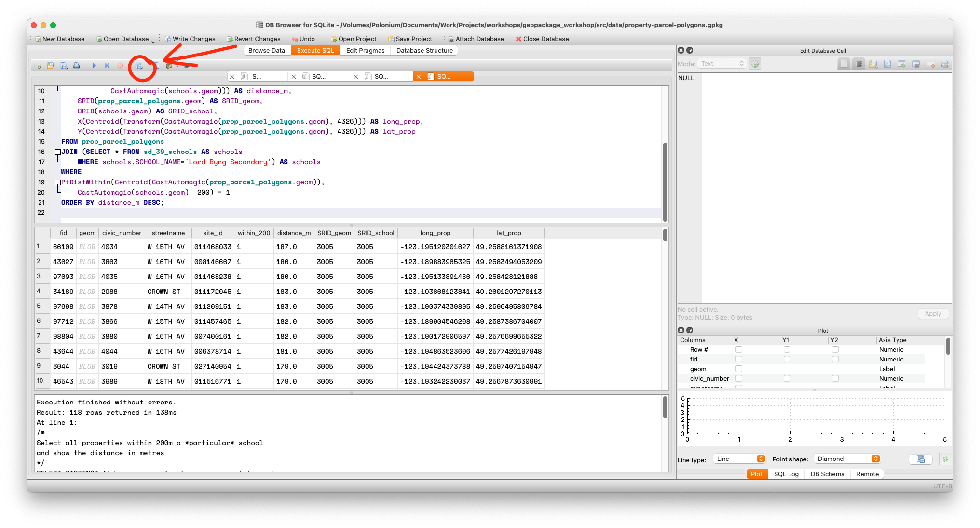Open the Mode dropdown in Edit Database Cell
Image resolution: width=980 pixels, height=528 pixels.
[721, 63]
